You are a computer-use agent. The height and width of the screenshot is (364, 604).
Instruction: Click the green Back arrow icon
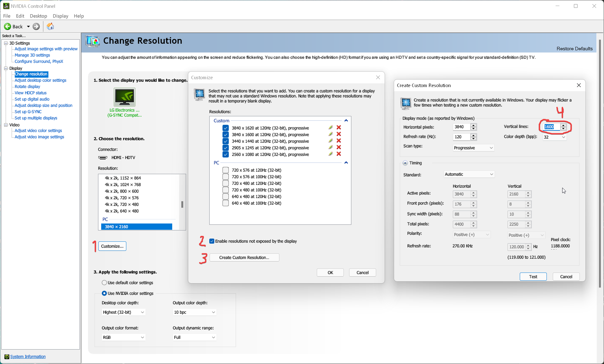(8, 26)
